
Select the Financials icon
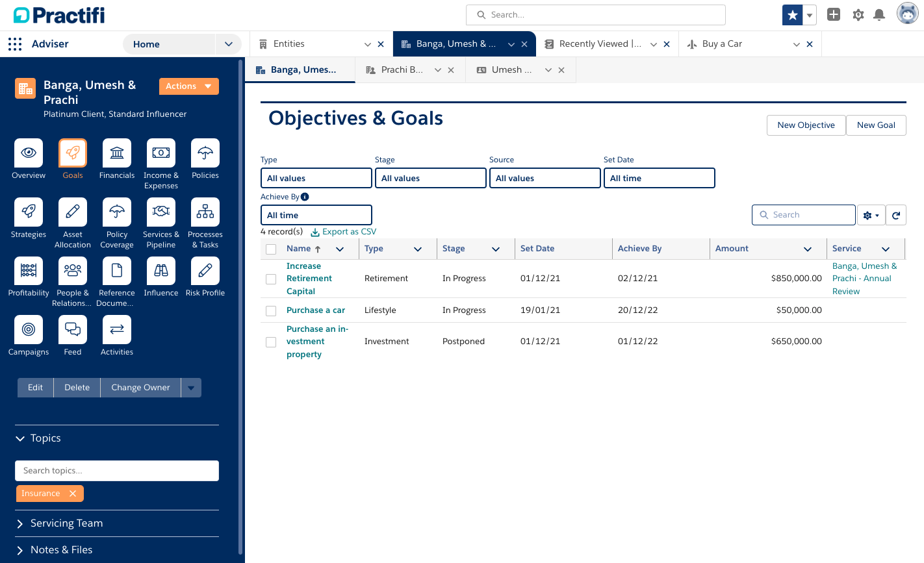[116, 153]
